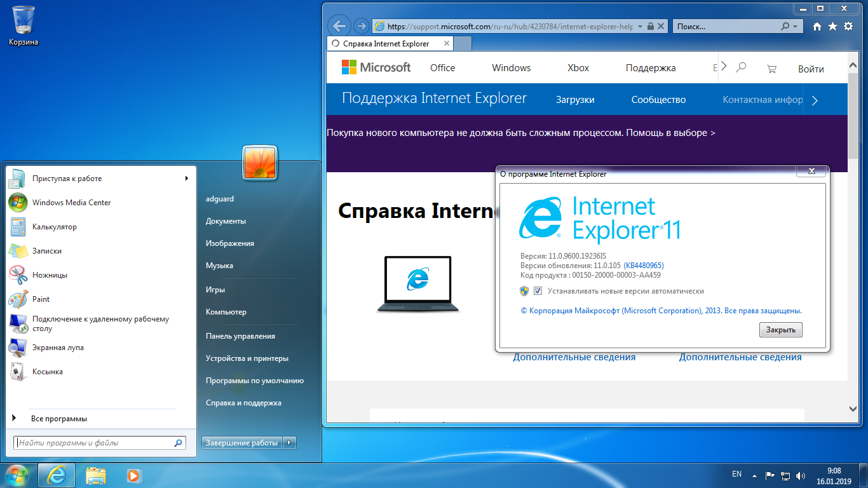The image size is (868, 488).
Task: Click the address bar URL field
Action: [x=510, y=27]
